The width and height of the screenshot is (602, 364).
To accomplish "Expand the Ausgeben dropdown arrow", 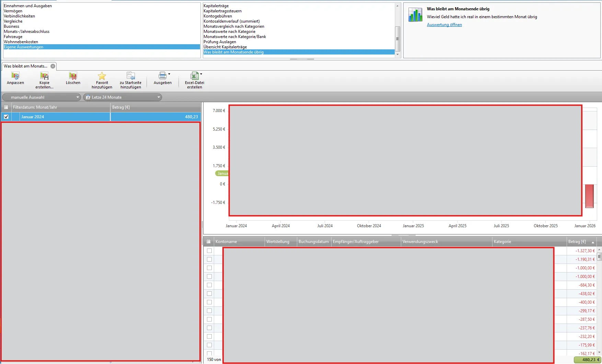I will 169,74.
